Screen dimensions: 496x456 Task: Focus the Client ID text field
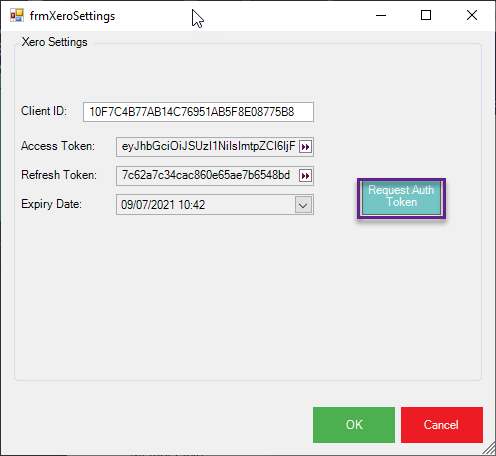[x=198, y=112]
